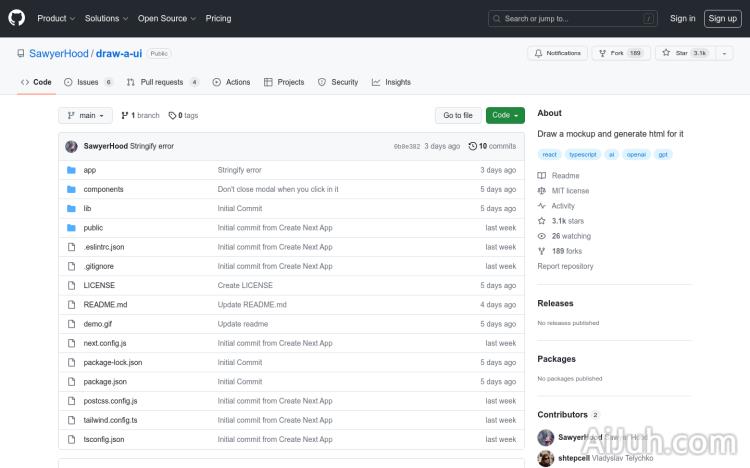Click the SawyerHood commit author avatar
Screen dimensions: 750x468
[x=72, y=146]
